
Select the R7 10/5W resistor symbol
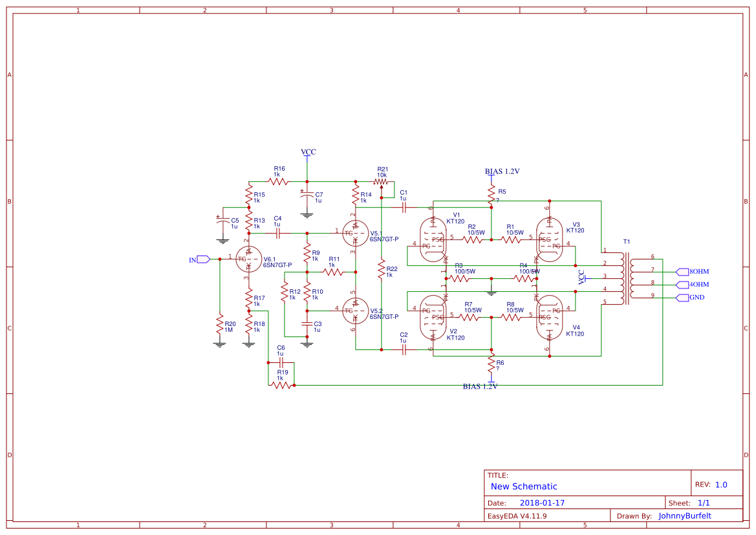tap(469, 318)
